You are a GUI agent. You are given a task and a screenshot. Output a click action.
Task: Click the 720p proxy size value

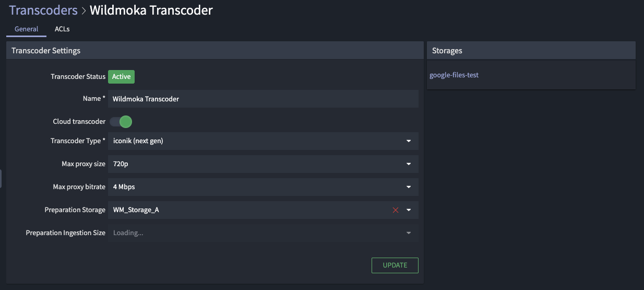coord(121,164)
